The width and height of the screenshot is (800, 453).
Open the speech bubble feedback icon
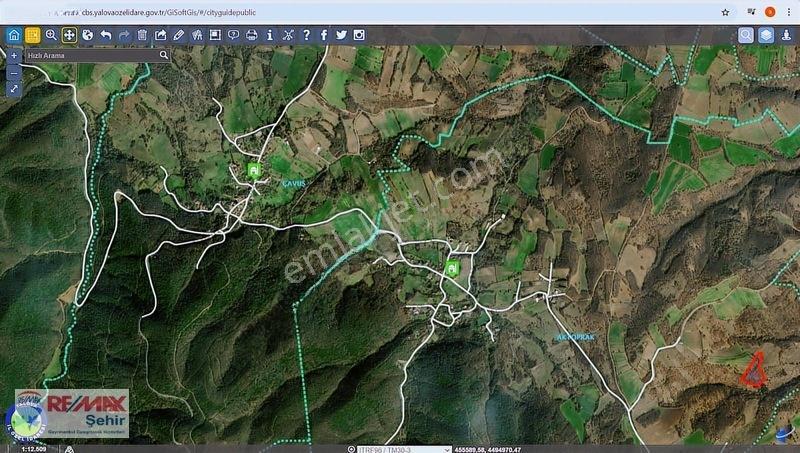233,35
